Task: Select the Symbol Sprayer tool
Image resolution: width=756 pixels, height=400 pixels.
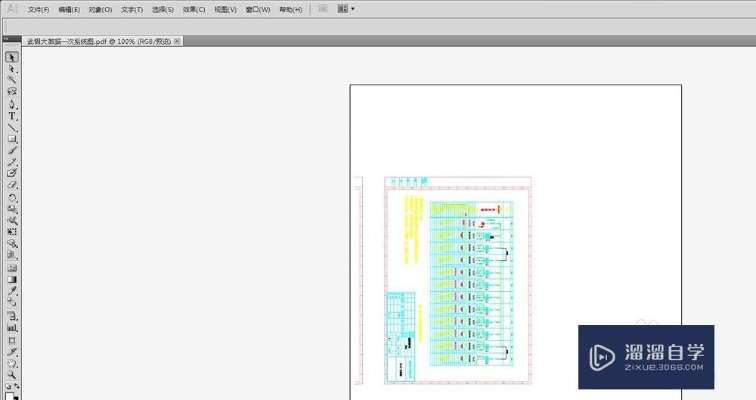Action: pyautogui.click(x=12, y=316)
